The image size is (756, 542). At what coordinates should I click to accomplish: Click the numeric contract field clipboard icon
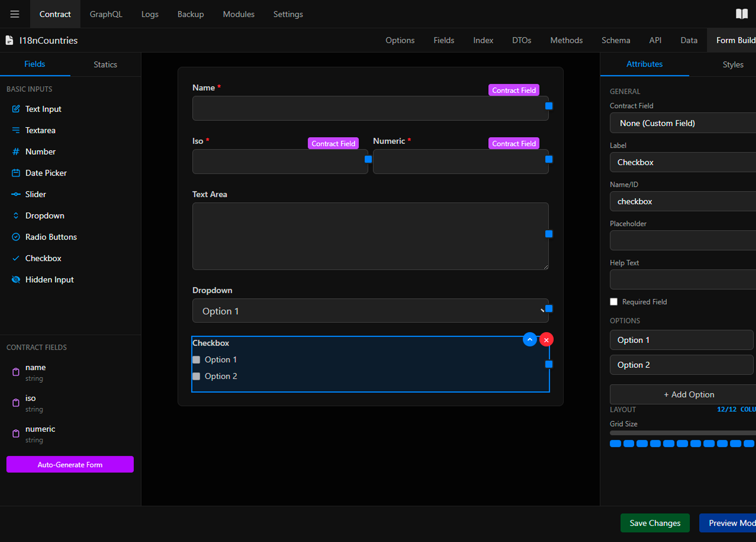[x=16, y=434]
